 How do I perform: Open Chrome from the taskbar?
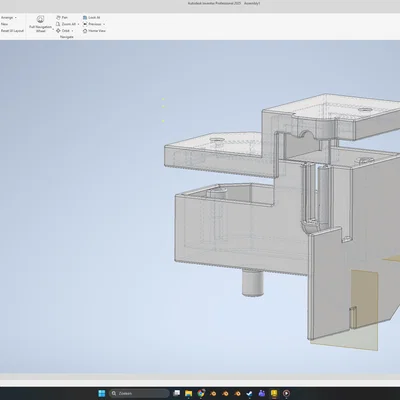201,393
